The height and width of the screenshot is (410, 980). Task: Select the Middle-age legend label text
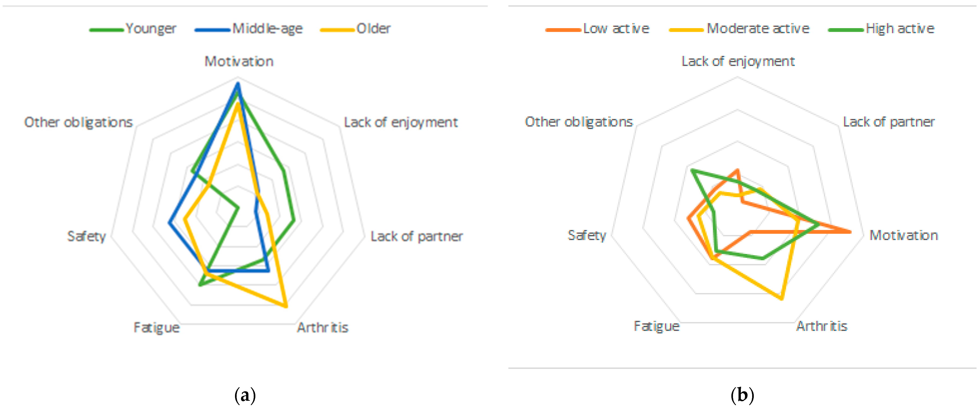(x=267, y=29)
